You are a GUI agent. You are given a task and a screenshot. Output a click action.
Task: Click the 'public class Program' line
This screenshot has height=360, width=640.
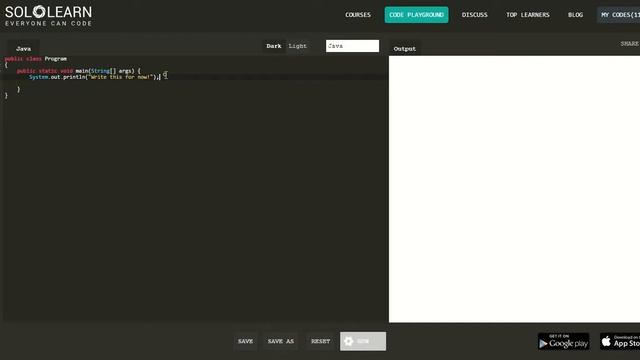point(36,59)
